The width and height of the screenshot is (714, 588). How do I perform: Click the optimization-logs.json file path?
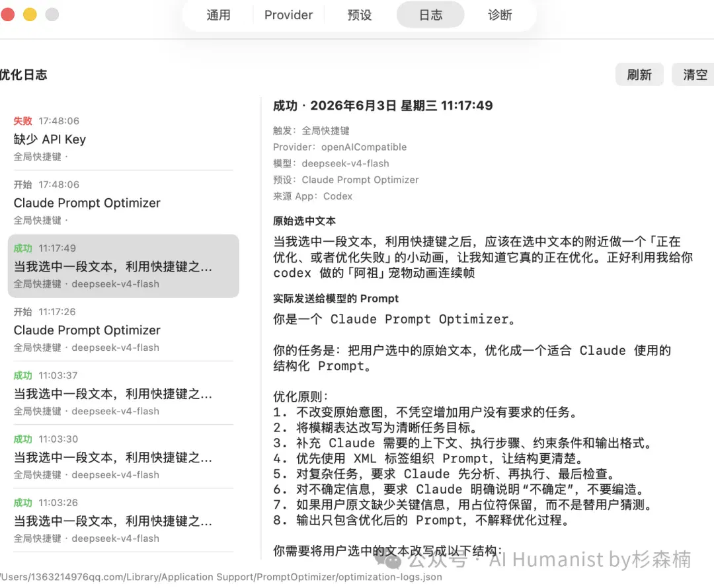(x=221, y=577)
